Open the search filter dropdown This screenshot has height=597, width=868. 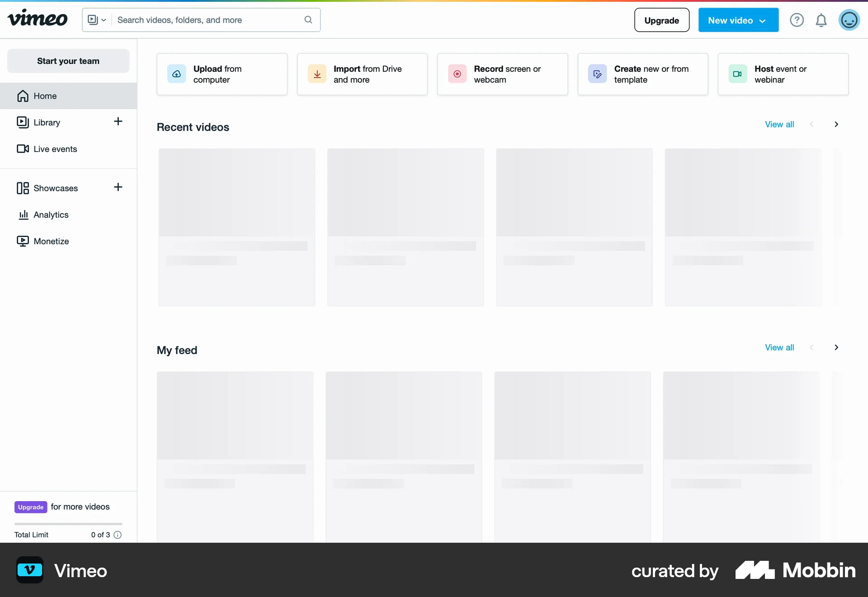(x=96, y=19)
